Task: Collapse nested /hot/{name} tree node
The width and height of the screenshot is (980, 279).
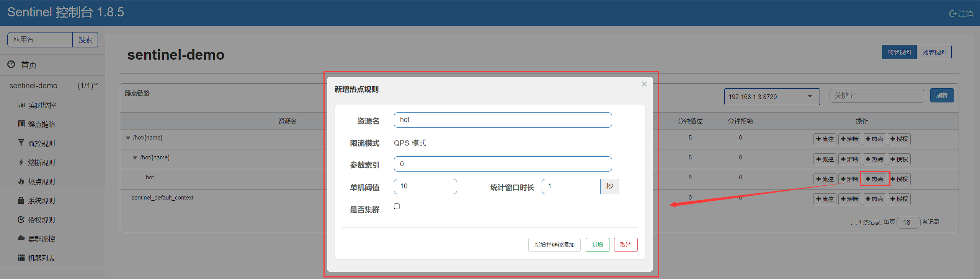Action: pos(135,158)
